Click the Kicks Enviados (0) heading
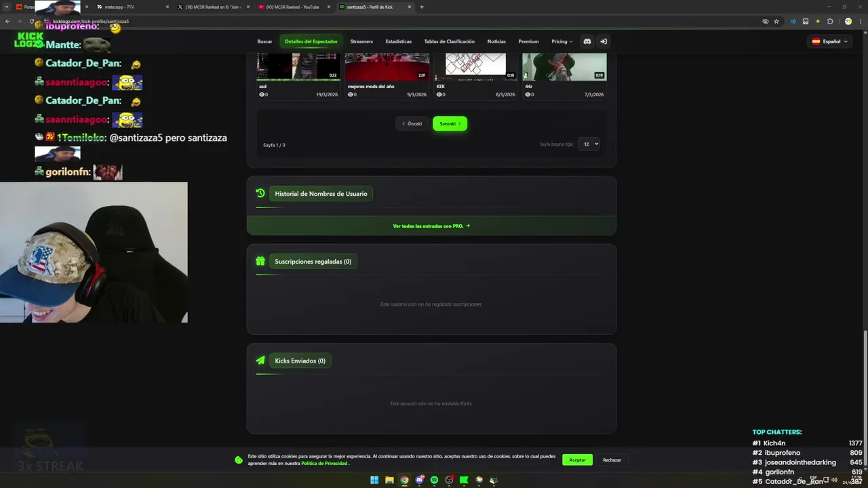Image resolution: width=868 pixels, height=488 pixels. [x=300, y=361]
